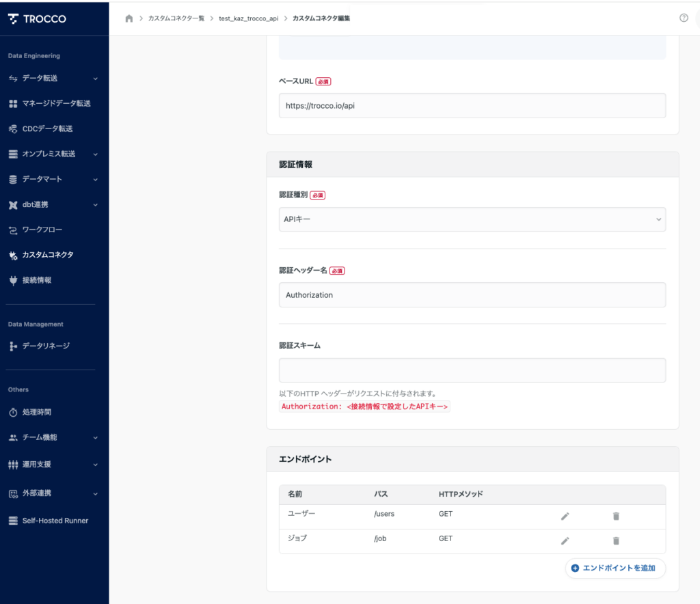Click the TROCCO logo
The image size is (700, 604).
tap(38, 18)
